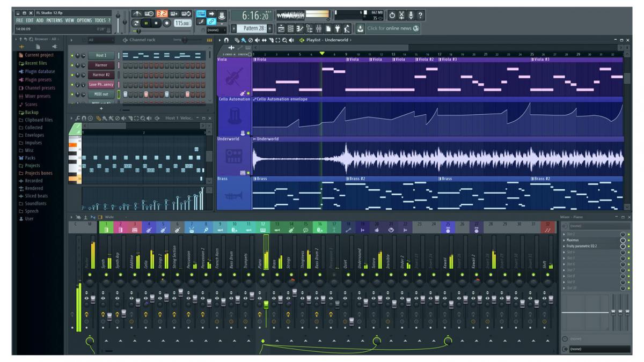Click the undo history circular arrow icon
Screen dimensions: 644x362
click(392, 16)
